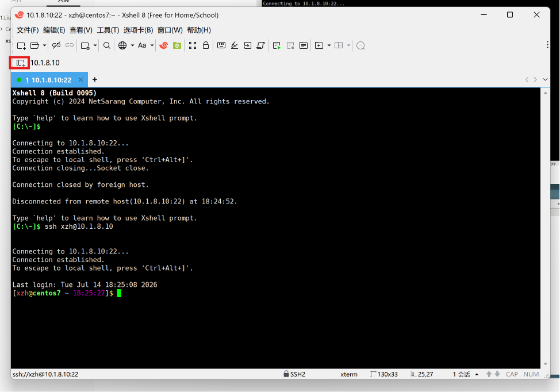Click the 25,27 cursor position status
The width and height of the screenshot is (560, 392).
click(422, 374)
